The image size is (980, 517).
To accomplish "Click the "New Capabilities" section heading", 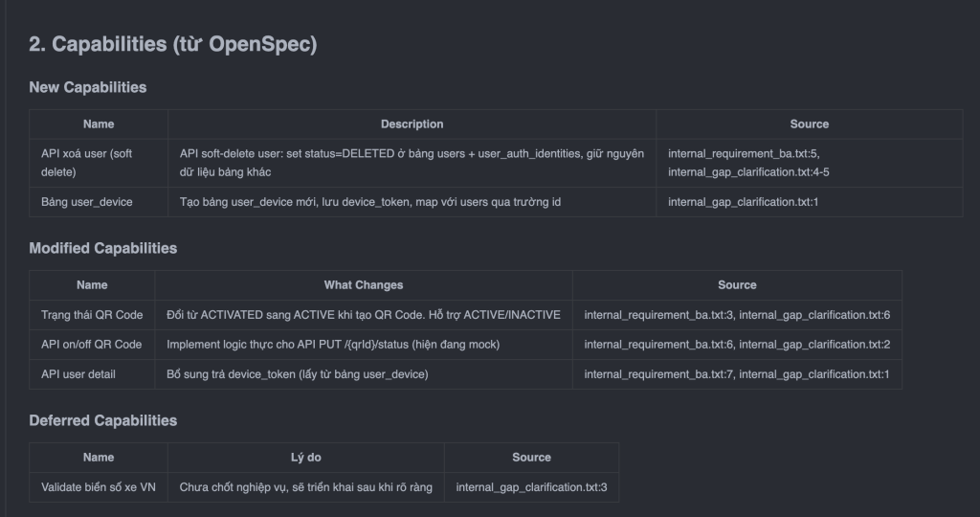I will [88, 87].
